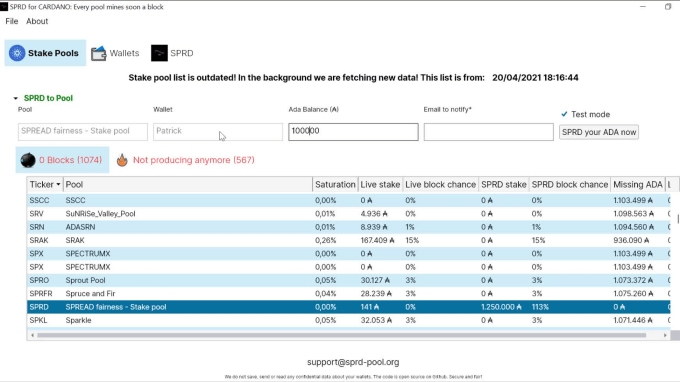Click the horizontal scrollbar right arrow

665,335
